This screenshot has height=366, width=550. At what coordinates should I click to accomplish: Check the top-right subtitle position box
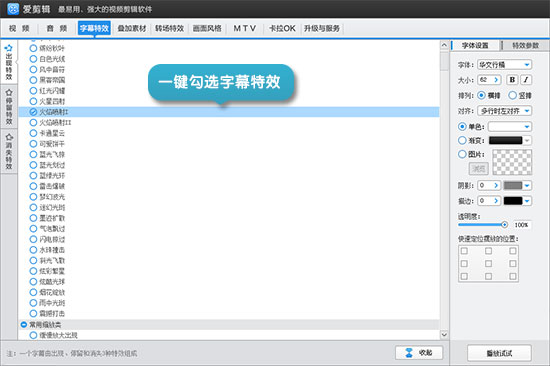tap(512, 251)
